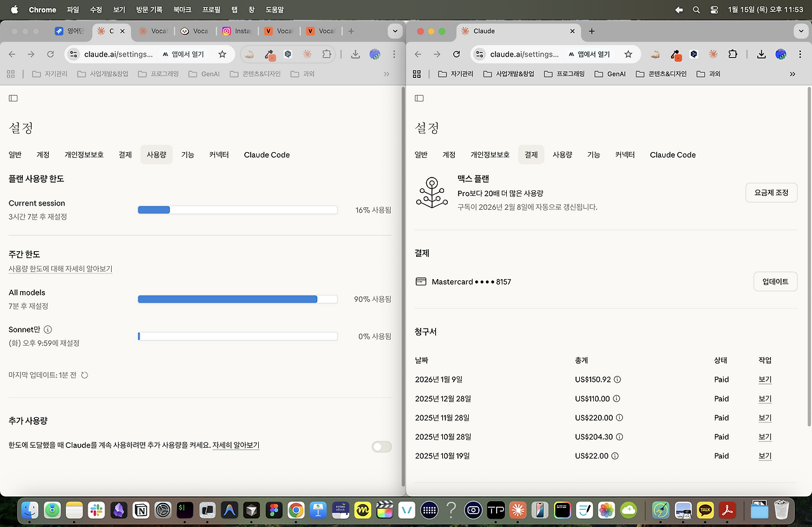Expand the tab search dropdown in left Chrome window

(x=395, y=31)
